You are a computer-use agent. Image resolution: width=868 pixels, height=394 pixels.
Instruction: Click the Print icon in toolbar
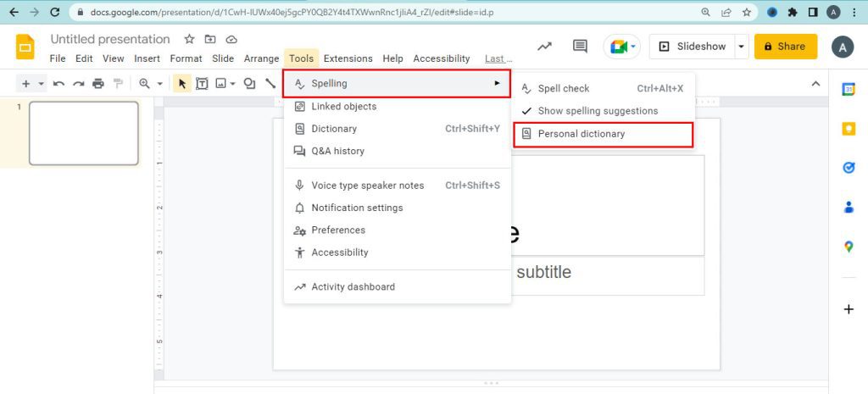point(98,83)
